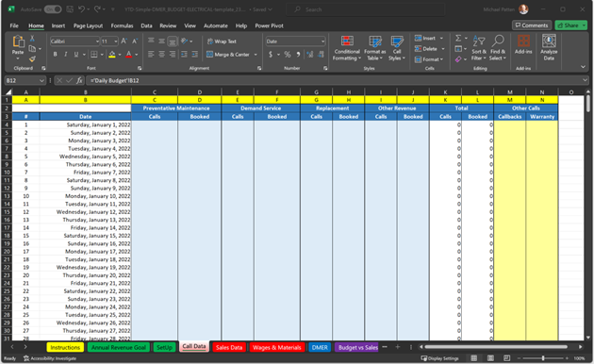Viewport: 594px width, 364px height.
Task: Open the Fill Color dropdown arrow
Action: 120,55
